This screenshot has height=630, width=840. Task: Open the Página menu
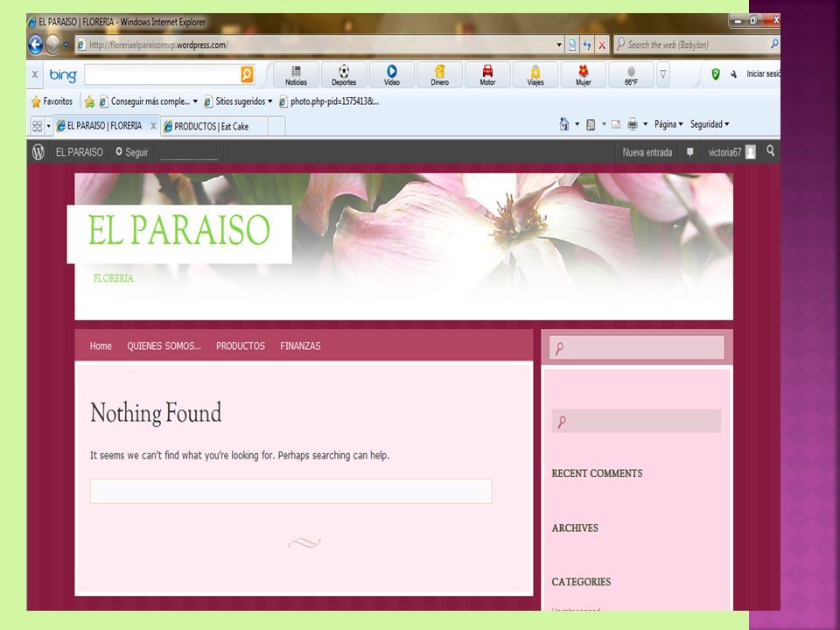[668, 124]
